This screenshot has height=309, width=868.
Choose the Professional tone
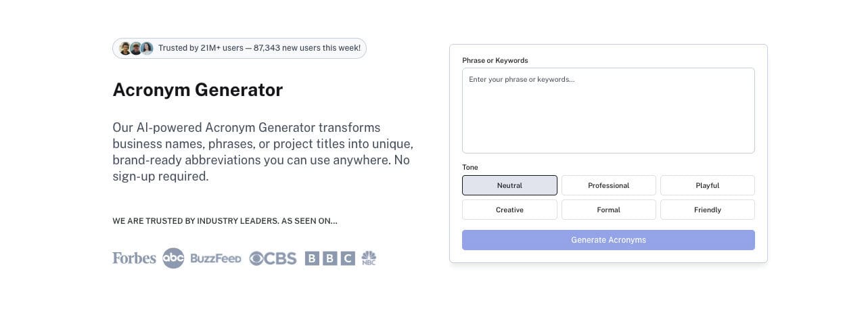[x=608, y=185]
